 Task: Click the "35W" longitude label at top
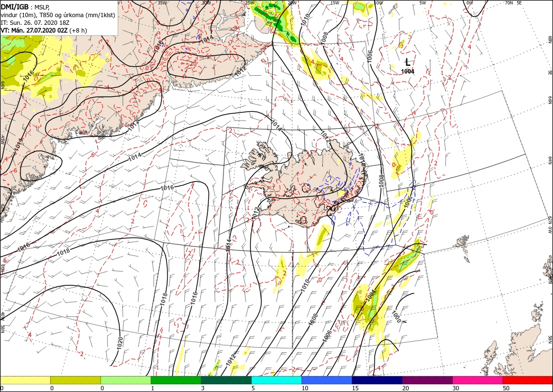[162, 2]
